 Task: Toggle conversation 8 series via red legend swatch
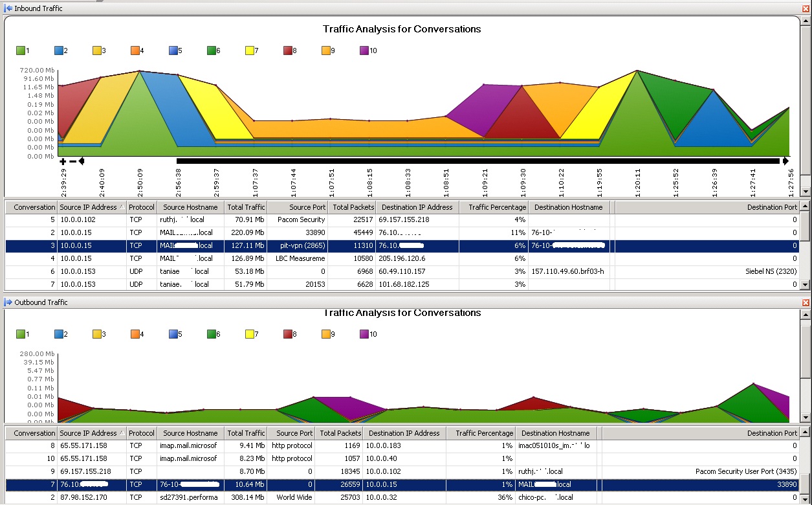click(289, 50)
